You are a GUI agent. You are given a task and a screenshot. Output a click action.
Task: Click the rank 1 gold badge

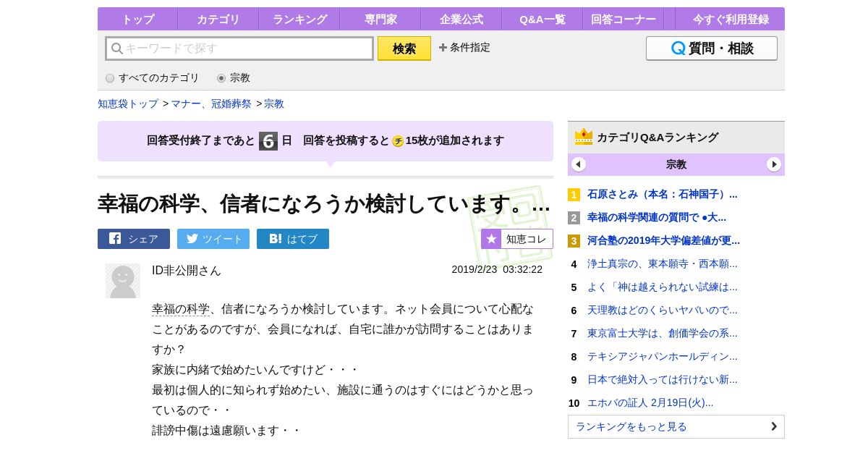click(574, 195)
